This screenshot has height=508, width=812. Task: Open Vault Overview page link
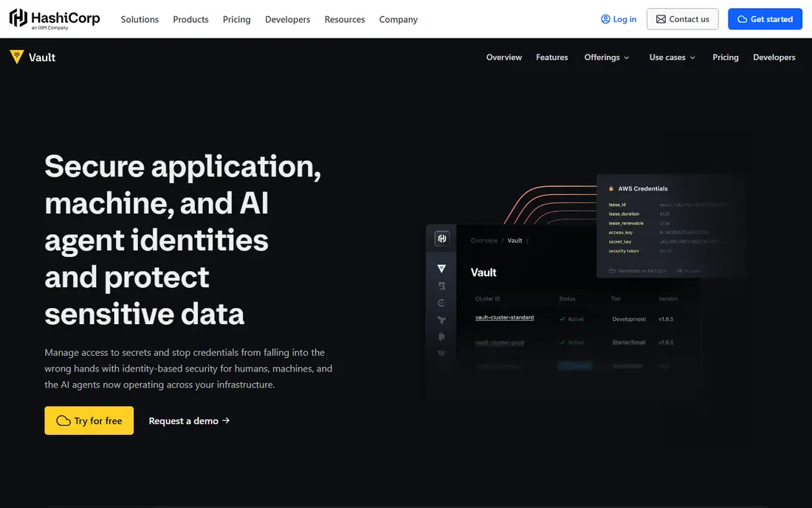504,58
